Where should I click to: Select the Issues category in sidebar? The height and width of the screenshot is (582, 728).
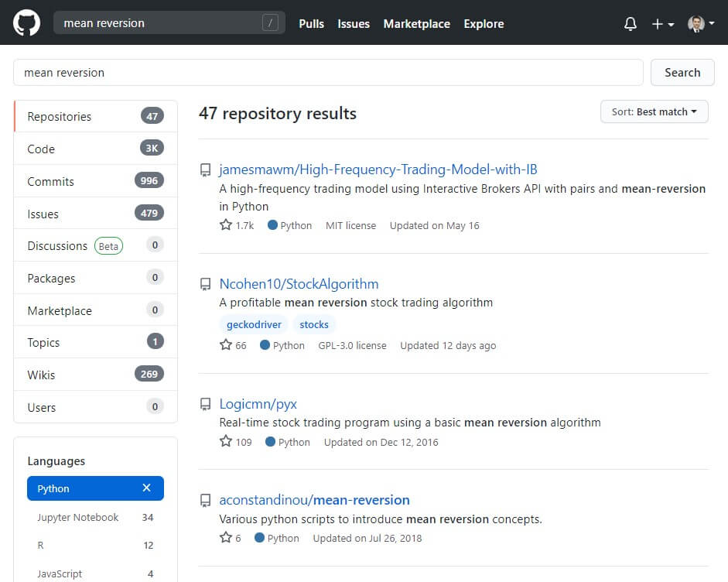[x=96, y=214]
